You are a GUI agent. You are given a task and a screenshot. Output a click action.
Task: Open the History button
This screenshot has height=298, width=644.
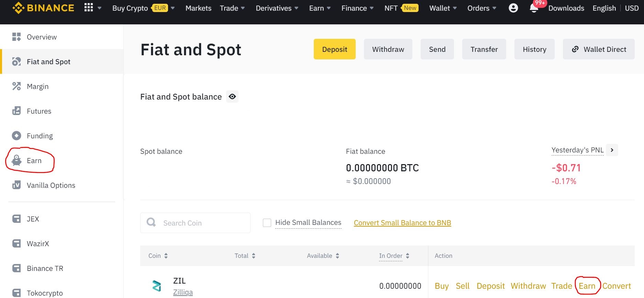(534, 49)
